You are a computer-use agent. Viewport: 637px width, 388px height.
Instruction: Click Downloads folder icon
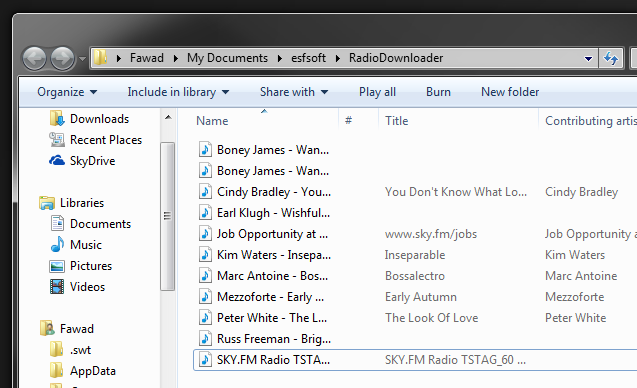tap(57, 119)
